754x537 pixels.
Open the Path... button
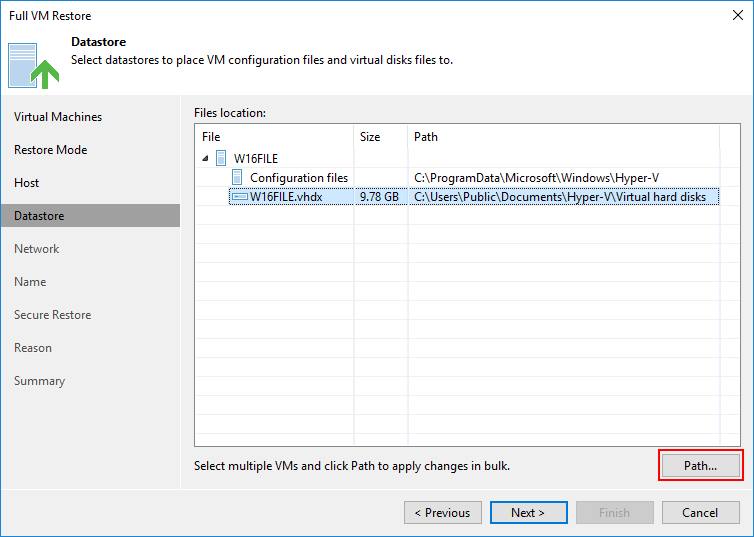click(701, 465)
